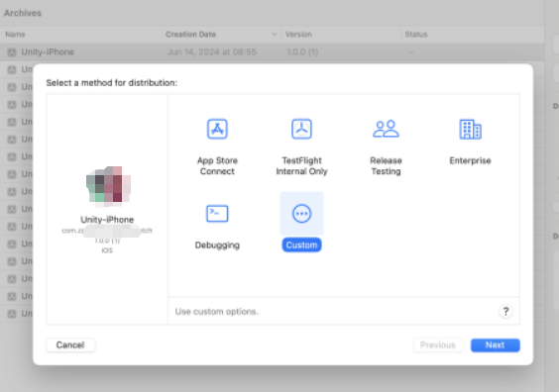
Task: Select the Unity-iPhone archive dated Jun 14, 2024
Action: (x=272, y=52)
